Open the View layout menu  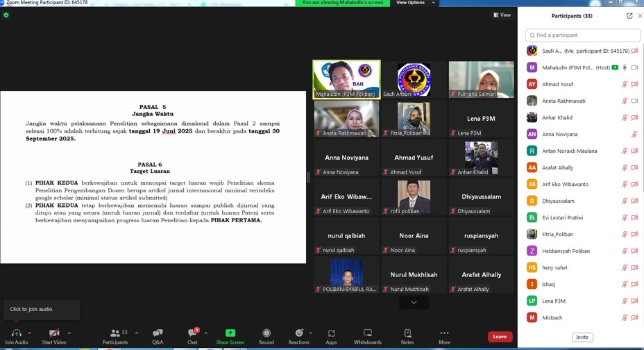[502, 15]
